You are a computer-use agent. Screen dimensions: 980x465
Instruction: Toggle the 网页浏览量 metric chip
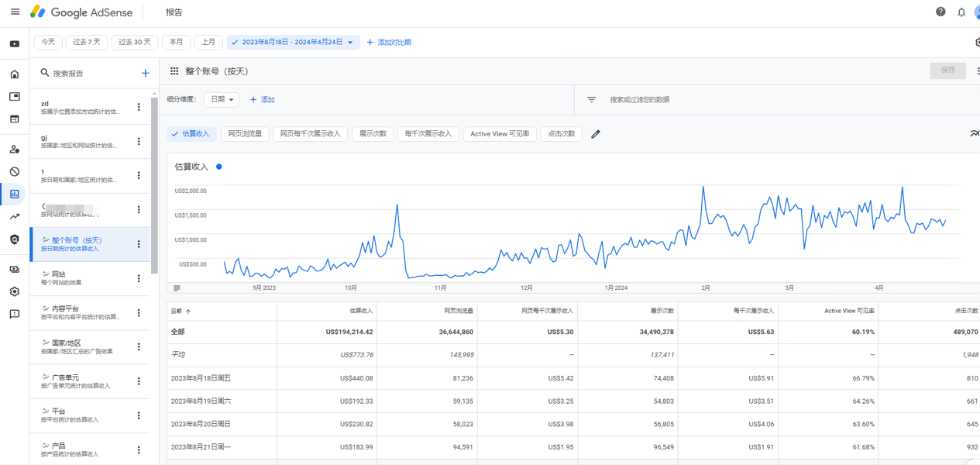pyautogui.click(x=245, y=134)
